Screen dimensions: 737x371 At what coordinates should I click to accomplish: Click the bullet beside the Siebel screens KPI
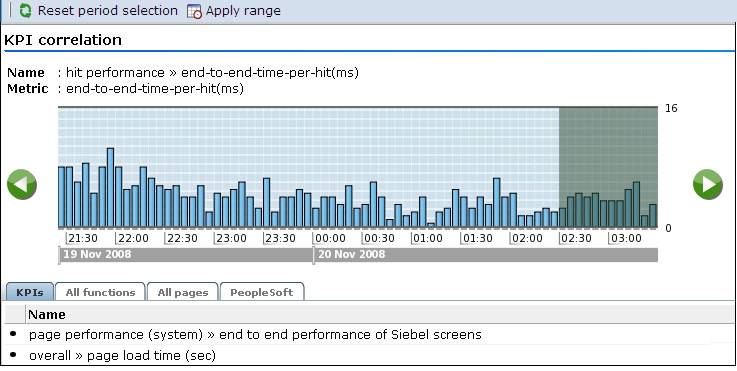pyautogui.click(x=13, y=334)
